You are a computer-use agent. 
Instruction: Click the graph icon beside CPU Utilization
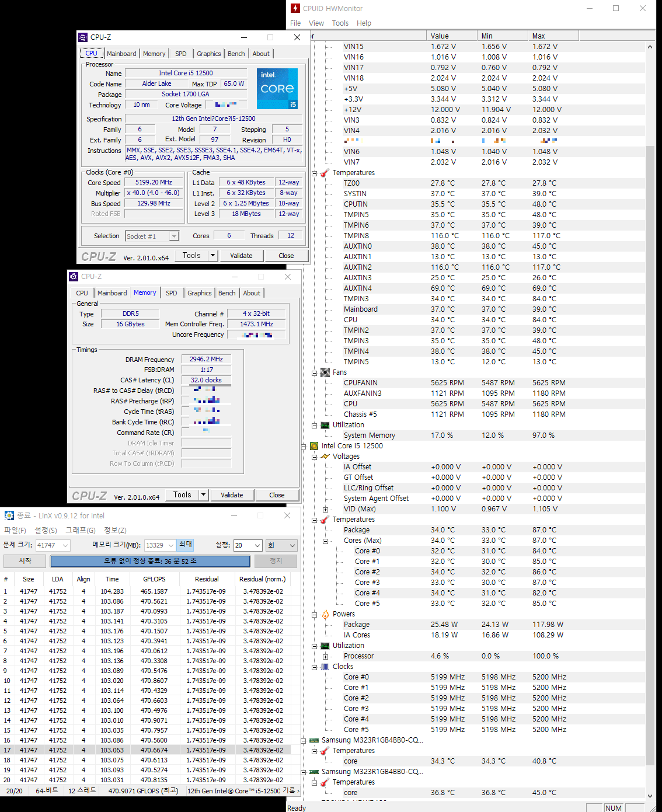click(x=325, y=646)
